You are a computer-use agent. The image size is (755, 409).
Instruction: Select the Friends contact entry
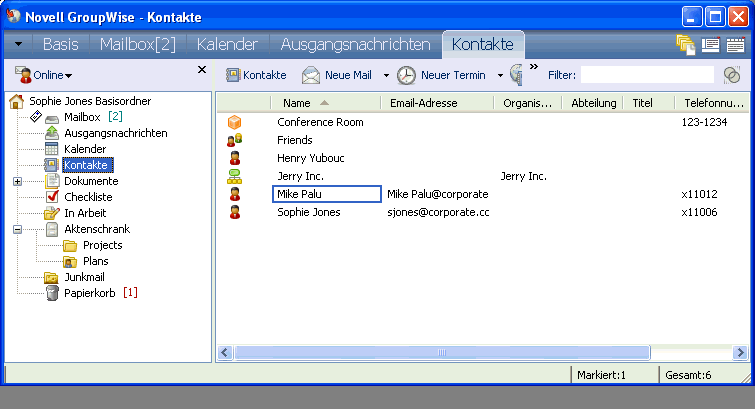295,140
